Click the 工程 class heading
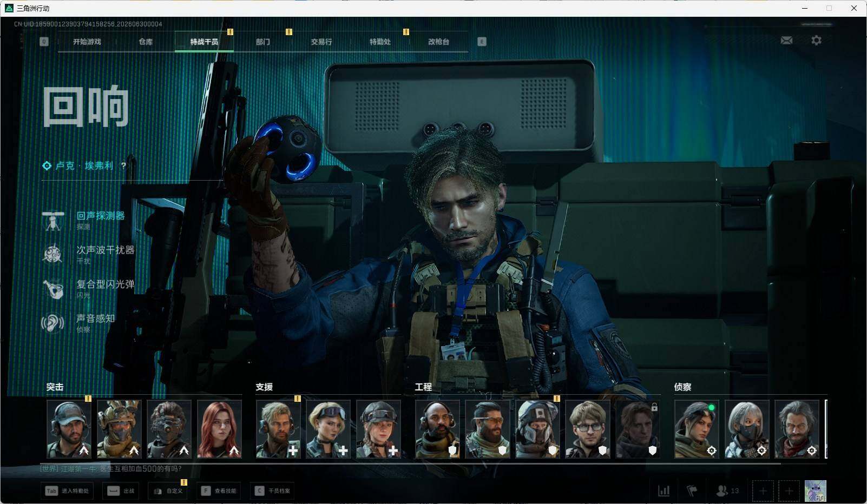The height and width of the screenshot is (504, 867). click(x=423, y=387)
